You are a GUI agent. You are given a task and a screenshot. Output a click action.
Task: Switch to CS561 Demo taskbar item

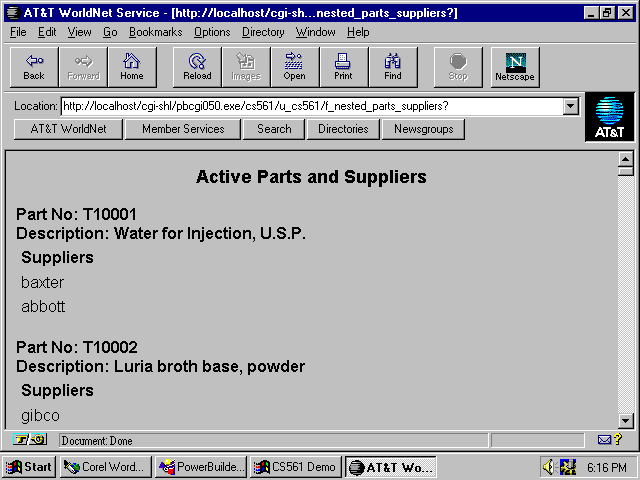tap(296, 467)
